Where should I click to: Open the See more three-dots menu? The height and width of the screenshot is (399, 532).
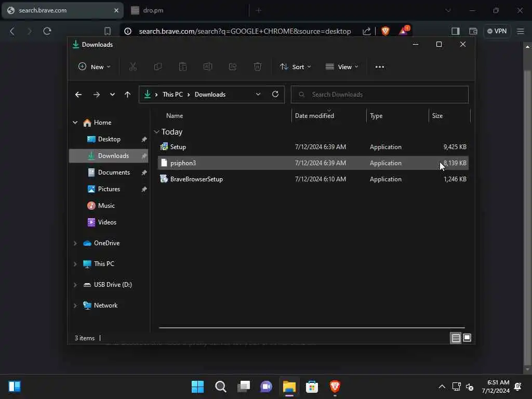pyautogui.click(x=380, y=67)
